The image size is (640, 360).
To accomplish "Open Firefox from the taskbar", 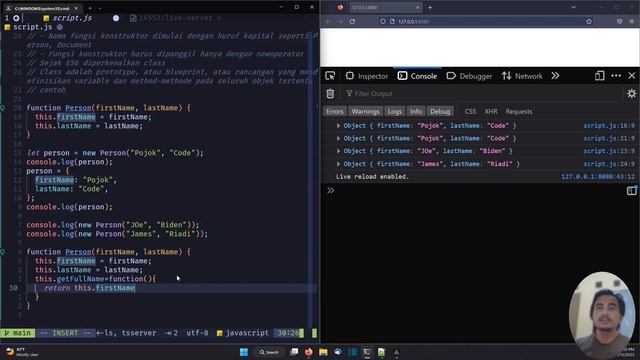I will [309, 352].
